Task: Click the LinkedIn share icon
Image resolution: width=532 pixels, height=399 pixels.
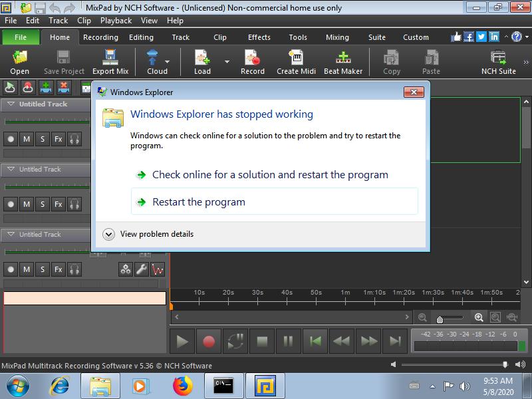Action: click(494, 37)
